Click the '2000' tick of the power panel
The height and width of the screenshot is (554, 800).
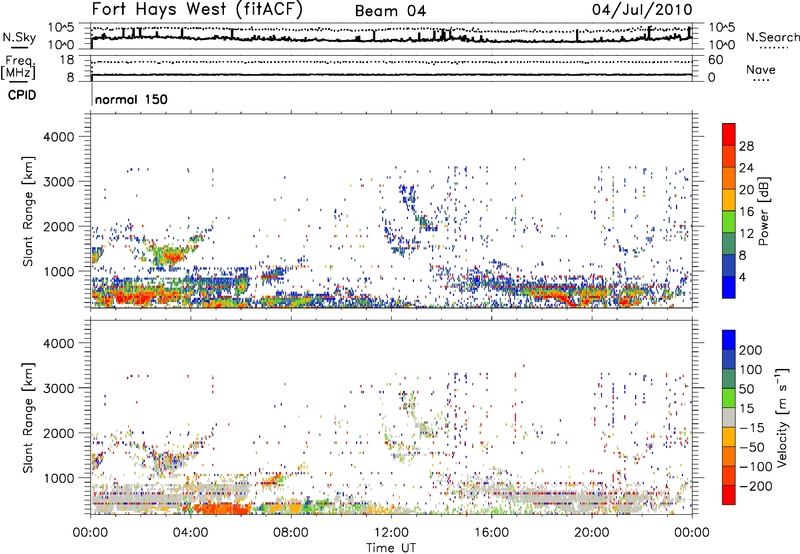[59, 226]
